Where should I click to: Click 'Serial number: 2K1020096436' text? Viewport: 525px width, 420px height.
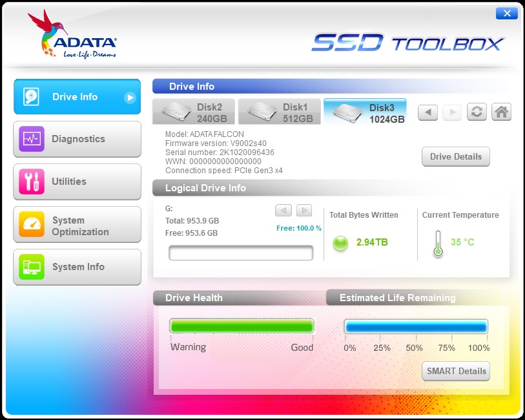(x=220, y=152)
